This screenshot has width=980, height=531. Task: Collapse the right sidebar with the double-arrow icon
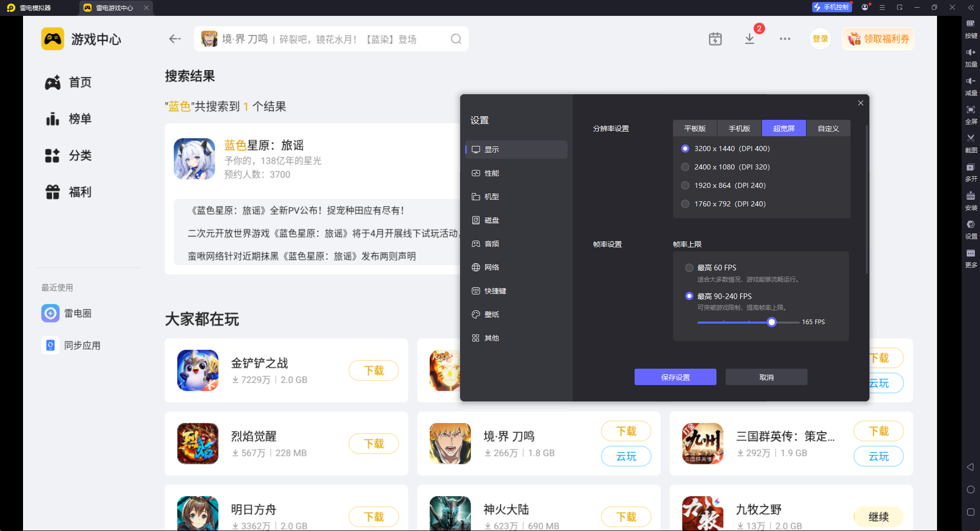970,8
